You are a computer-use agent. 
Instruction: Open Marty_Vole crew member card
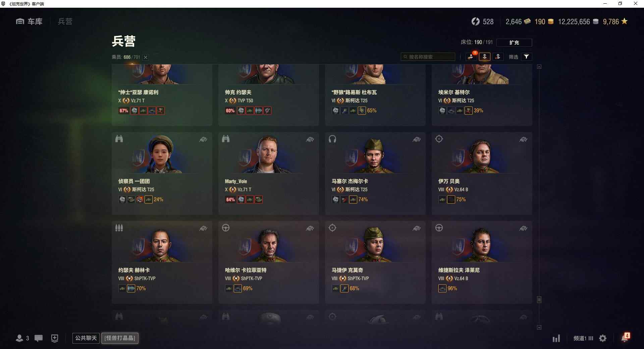268,173
